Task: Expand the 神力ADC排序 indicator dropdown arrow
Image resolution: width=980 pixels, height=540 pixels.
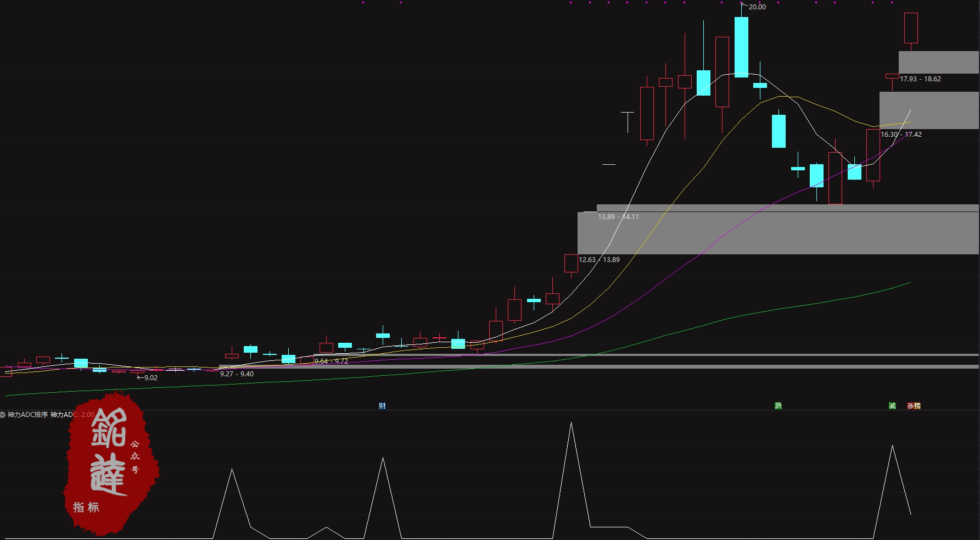Action: coord(3,415)
